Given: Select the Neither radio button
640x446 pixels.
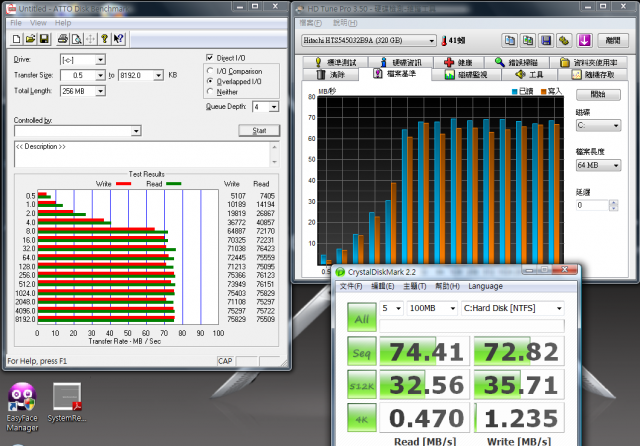Looking at the screenshot, I should [210, 91].
